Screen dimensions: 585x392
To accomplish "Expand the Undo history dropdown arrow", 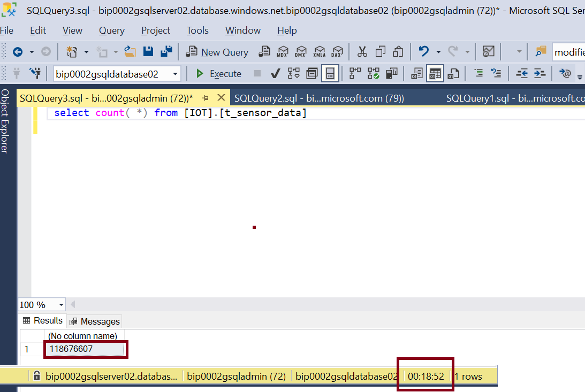I will 438,52.
